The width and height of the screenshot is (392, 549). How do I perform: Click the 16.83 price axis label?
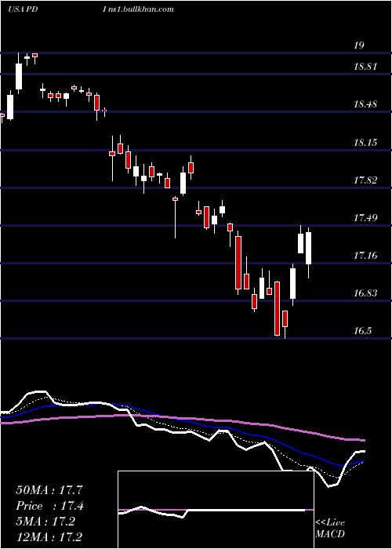coord(365,293)
